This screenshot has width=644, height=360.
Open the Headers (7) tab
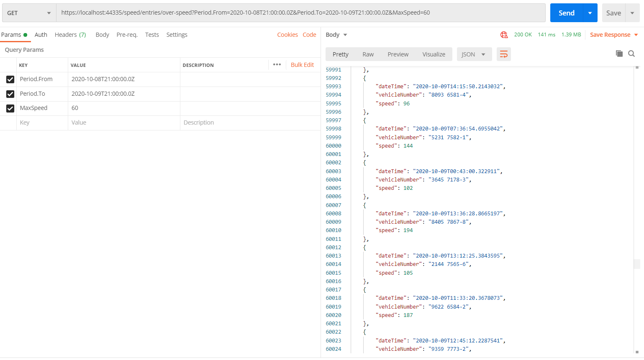70,35
